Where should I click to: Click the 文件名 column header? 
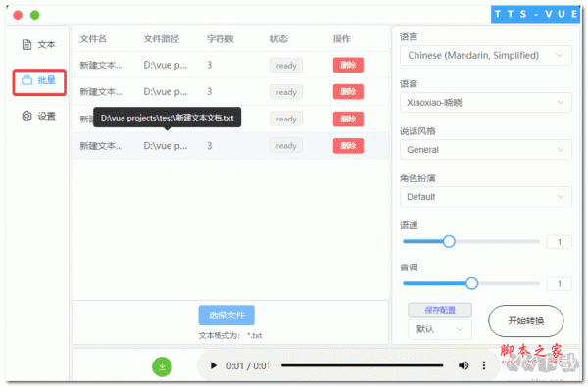(93, 39)
